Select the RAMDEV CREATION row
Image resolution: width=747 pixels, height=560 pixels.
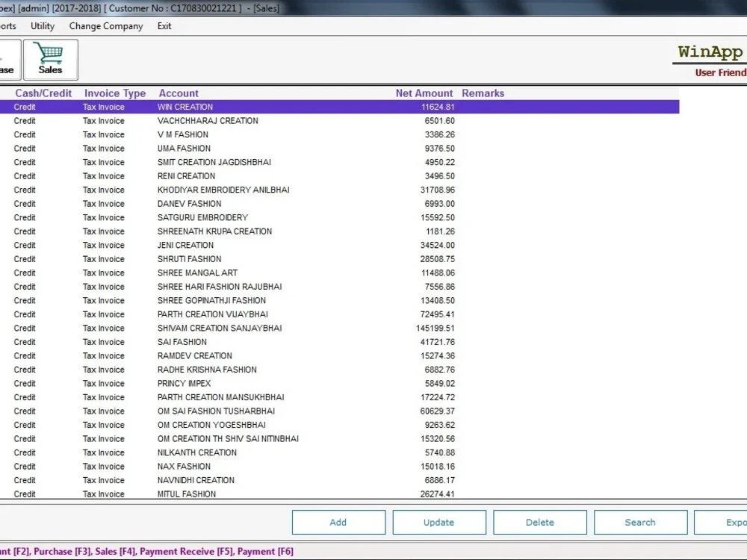(x=339, y=355)
